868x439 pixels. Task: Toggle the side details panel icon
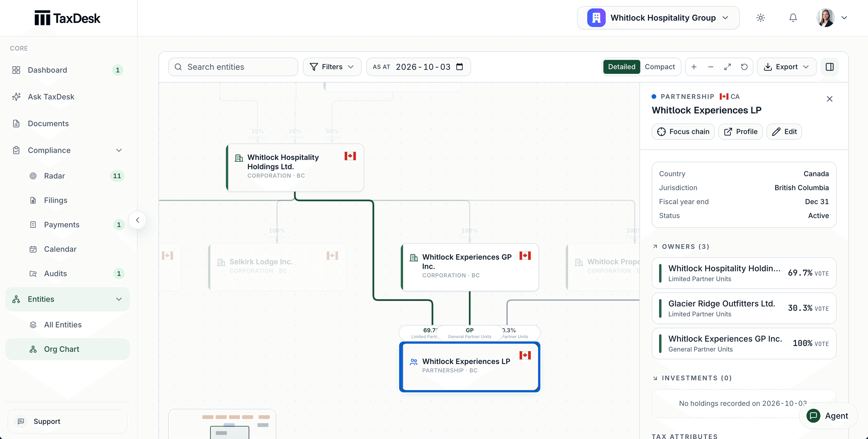[x=830, y=67]
